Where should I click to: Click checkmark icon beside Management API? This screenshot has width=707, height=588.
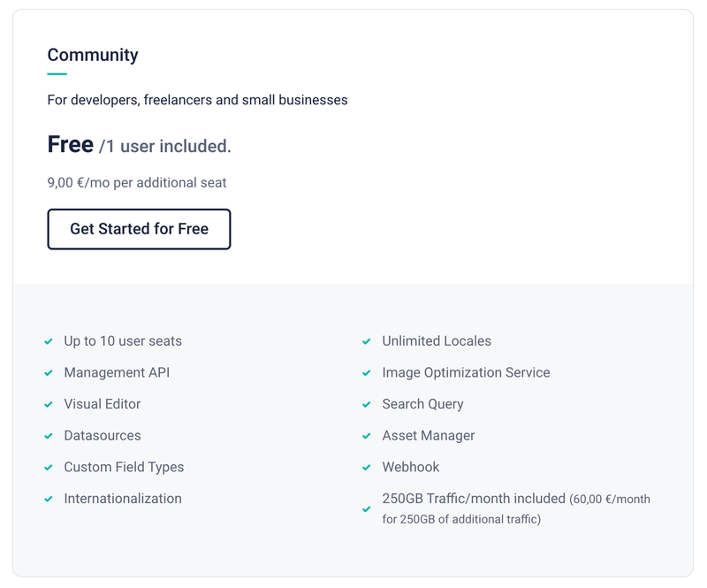click(x=49, y=373)
